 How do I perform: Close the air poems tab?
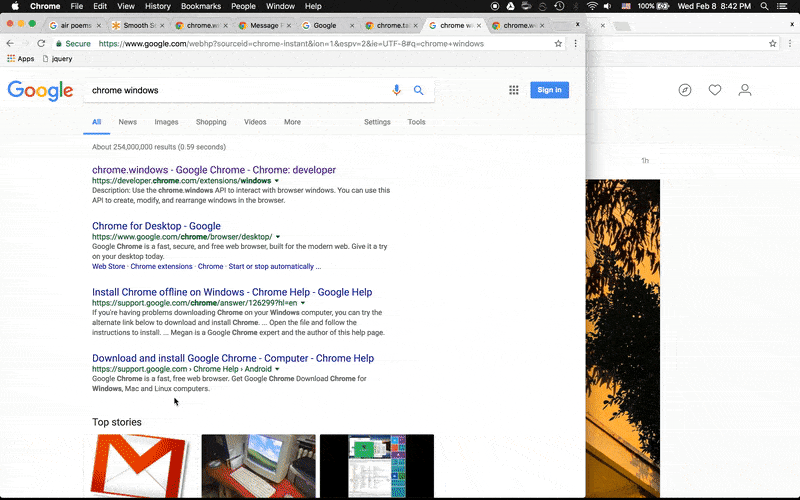pos(99,25)
